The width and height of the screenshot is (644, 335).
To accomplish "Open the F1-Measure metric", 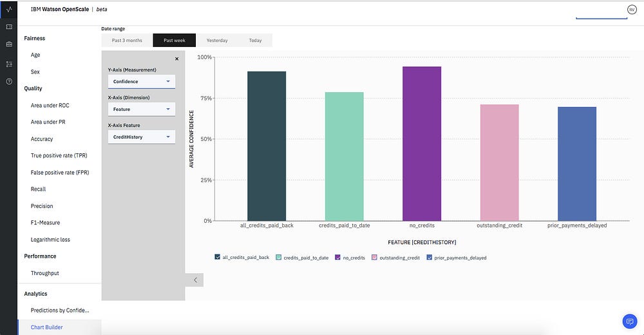I will pyautogui.click(x=45, y=222).
